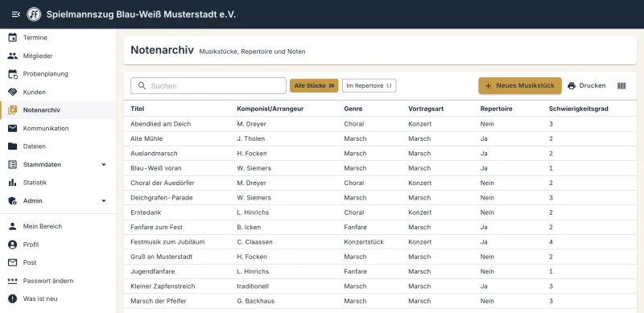Open Mein Bereich link
Viewport: 644px width, 313px height.
pyautogui.click(x=58, y=226)
